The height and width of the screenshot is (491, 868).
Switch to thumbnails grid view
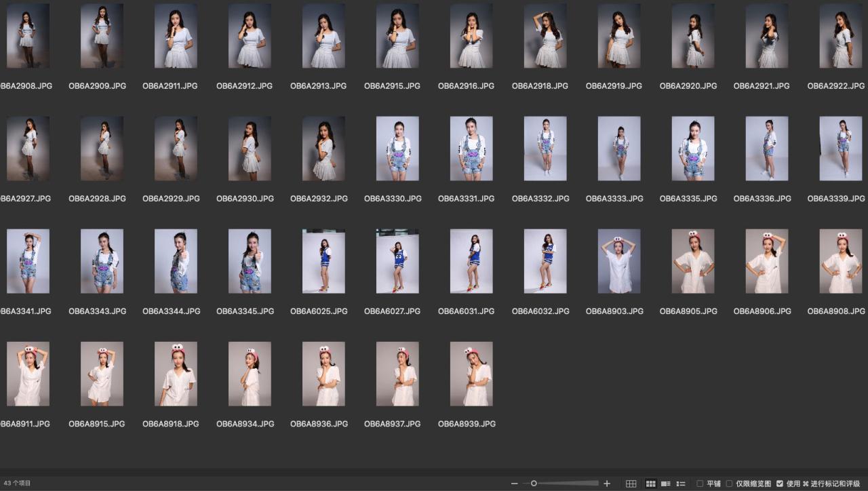[x=650, y=484]
